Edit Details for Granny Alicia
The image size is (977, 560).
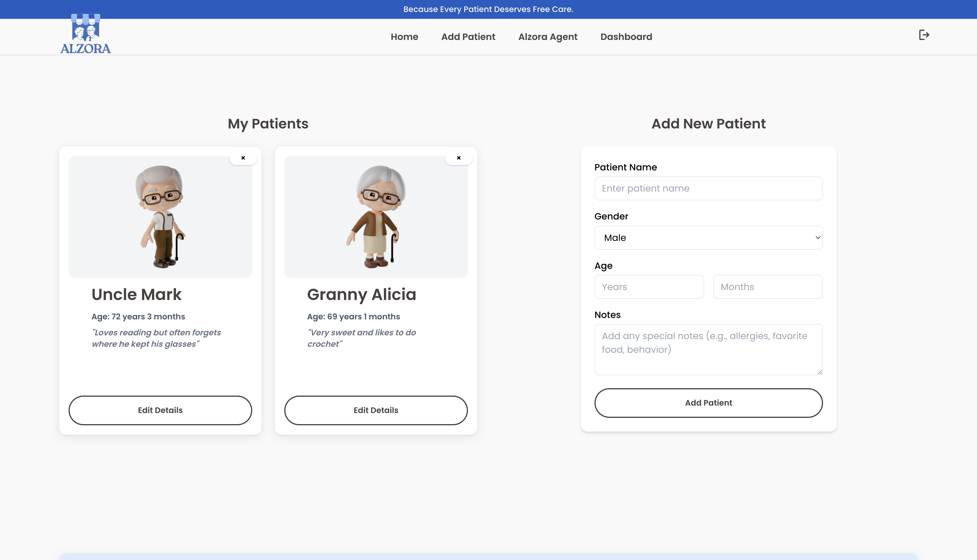point(376,410)
